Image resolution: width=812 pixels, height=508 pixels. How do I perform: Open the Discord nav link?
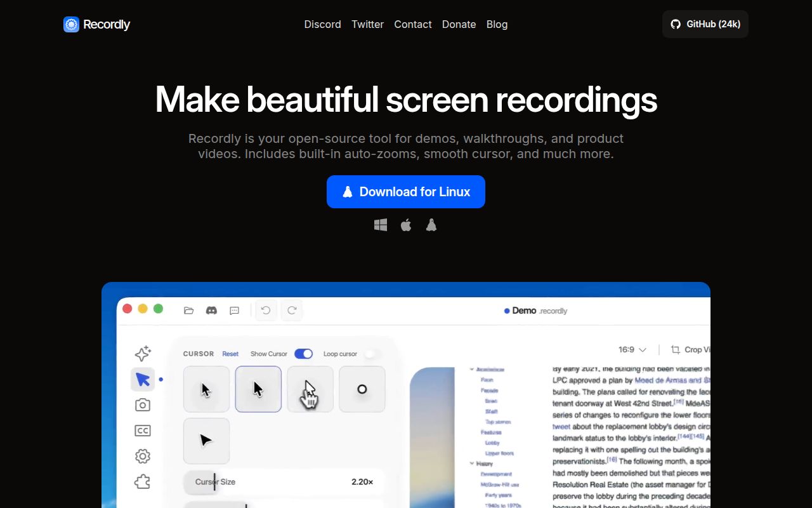(x=322, y=24)
